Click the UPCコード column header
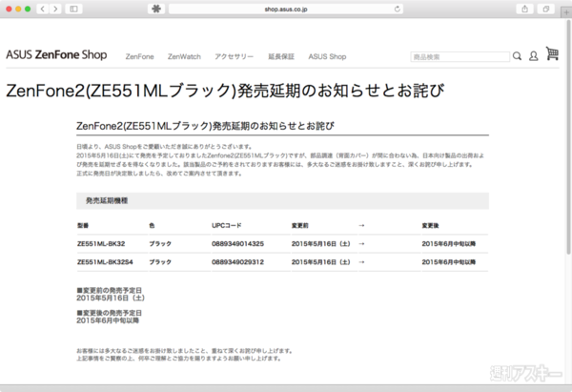The height and width of the screenshot is (392, 572). coord(227,225)
